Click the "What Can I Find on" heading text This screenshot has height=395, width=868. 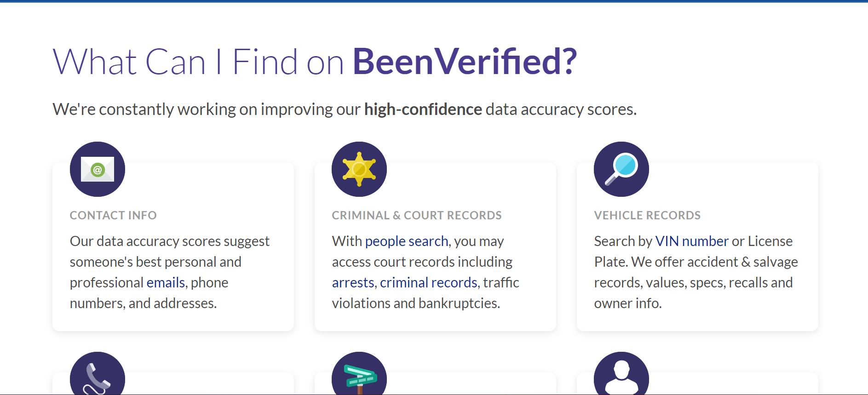click(x=198, y=62)
